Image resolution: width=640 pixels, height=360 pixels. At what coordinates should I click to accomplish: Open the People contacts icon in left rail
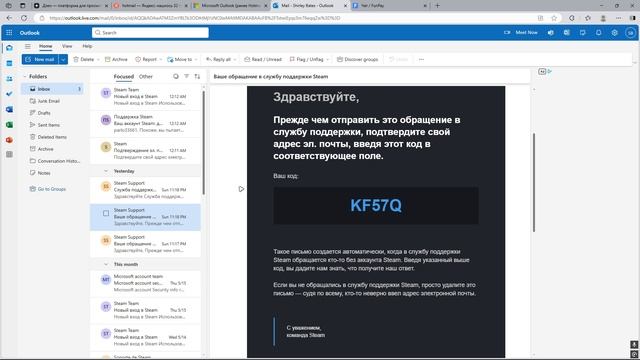(x=9, y=79)
